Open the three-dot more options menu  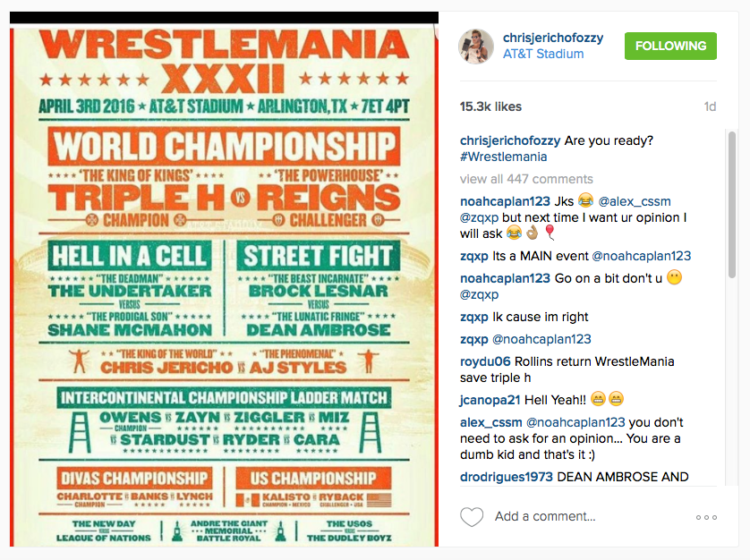pyautogui.click(x=706, y=517)
